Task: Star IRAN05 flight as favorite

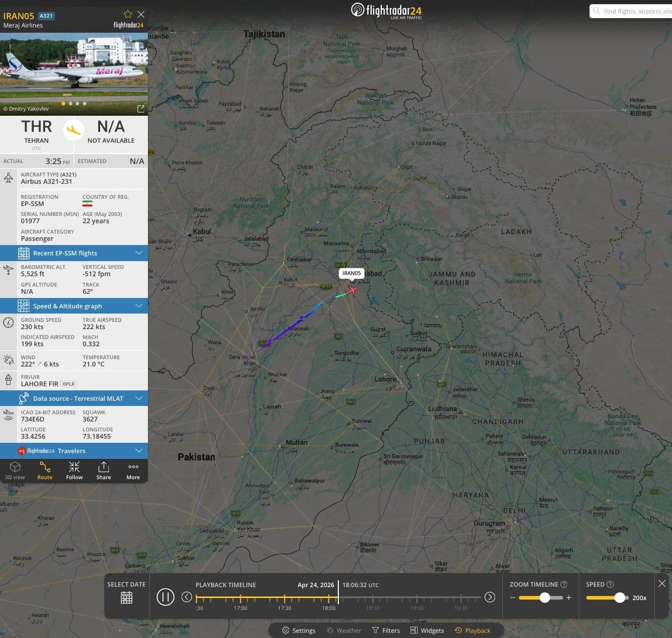Action: click(x=128, y=15)
